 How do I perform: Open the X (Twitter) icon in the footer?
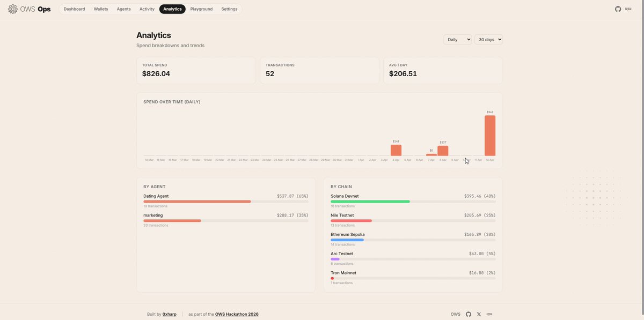pyautogui.click(x=479, y=314)
